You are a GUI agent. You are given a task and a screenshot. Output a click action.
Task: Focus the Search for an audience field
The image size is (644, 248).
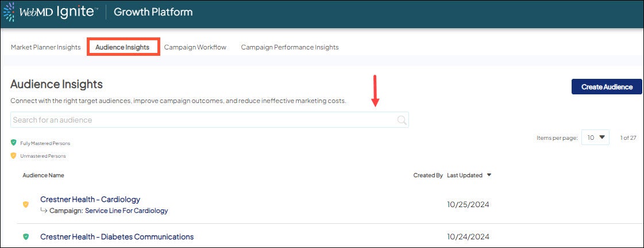pos(201,120)
